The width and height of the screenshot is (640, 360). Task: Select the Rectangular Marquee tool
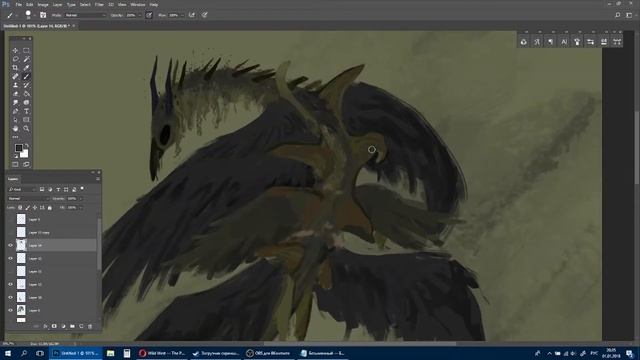point(26,51)
